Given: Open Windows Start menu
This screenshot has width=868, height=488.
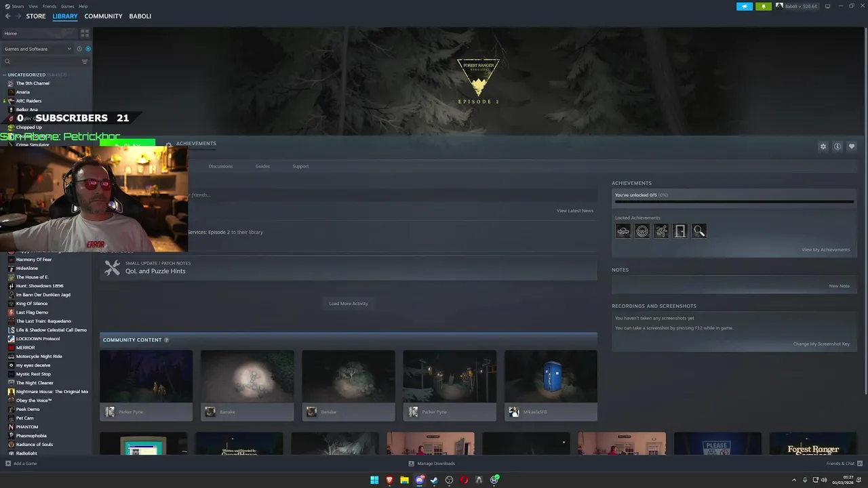Looking at the screenshot, I should [374, 480].
